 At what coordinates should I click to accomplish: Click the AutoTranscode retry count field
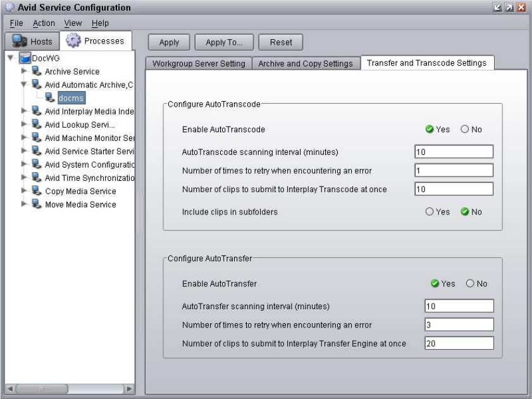[454, 170]
